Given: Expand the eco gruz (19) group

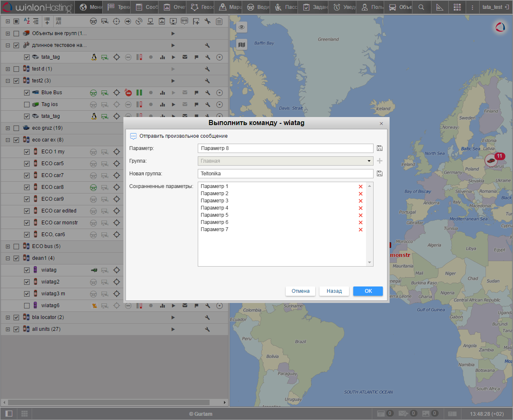Looking at the screenshot, I should [8, 128].
